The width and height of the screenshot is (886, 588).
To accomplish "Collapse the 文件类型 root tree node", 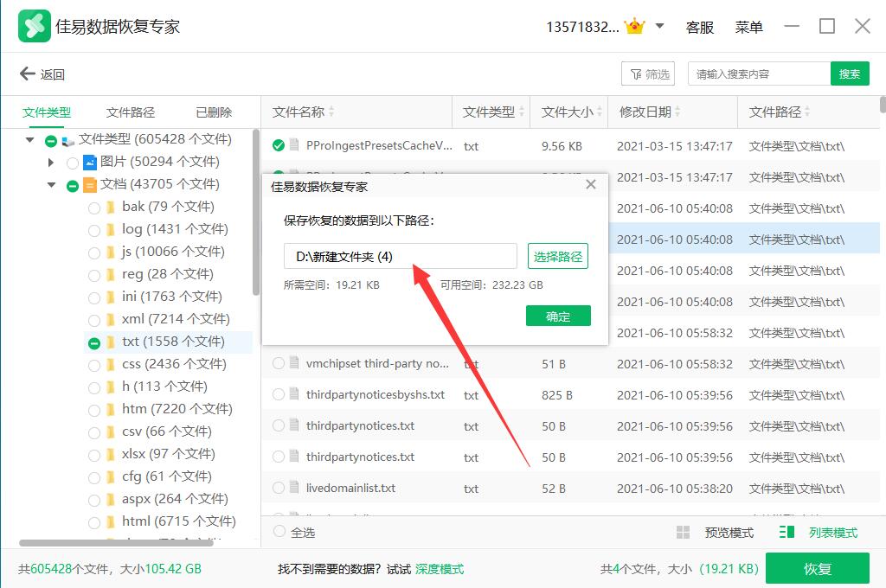I will click(x=30, y=139).
